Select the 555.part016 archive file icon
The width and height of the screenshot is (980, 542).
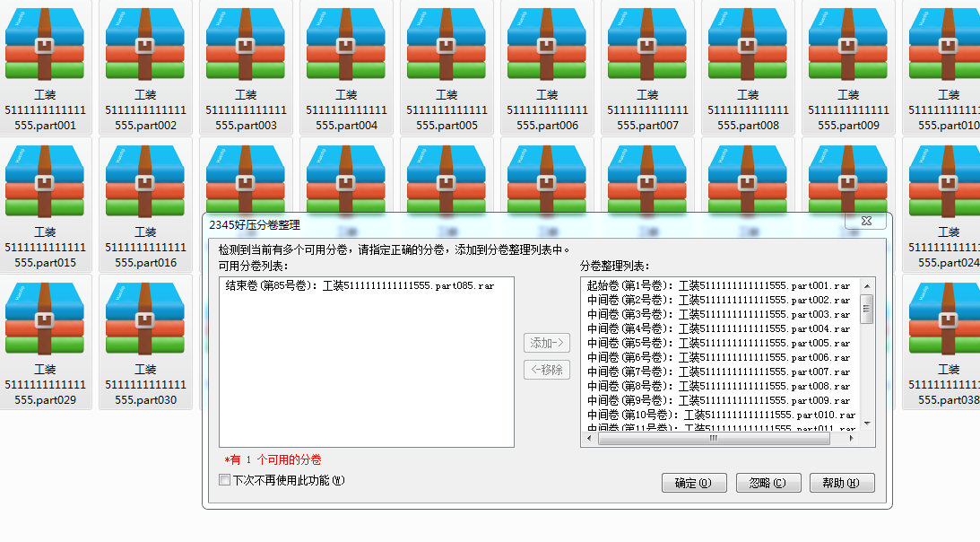[x=145, y=181]
